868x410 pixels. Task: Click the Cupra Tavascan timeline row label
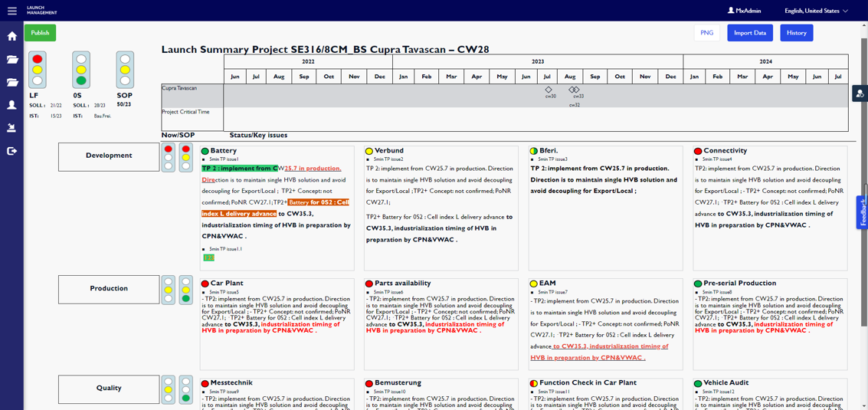(x=178, y=87)
